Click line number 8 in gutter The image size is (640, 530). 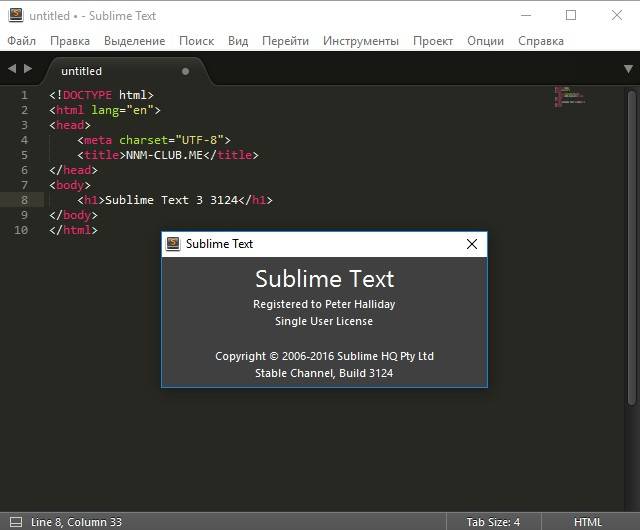pyautogui.click(x=24, y=200)
